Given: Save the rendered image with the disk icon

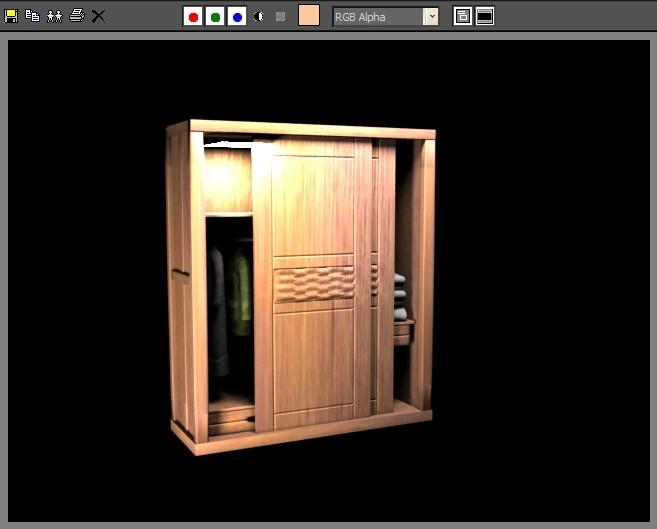Looking at the screenshot, I should (x=11, y=16).
